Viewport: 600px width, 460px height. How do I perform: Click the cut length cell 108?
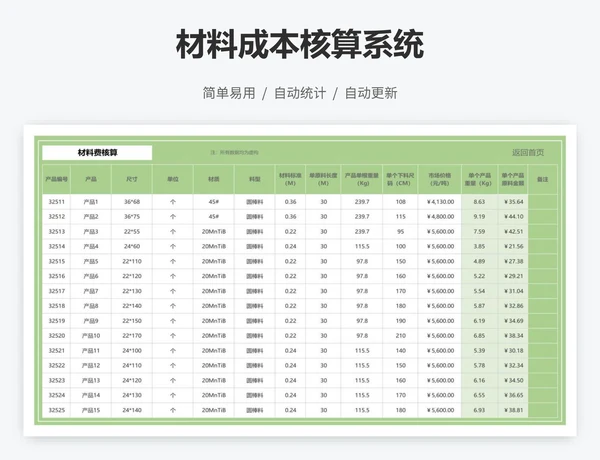click(x=400, y=202)
